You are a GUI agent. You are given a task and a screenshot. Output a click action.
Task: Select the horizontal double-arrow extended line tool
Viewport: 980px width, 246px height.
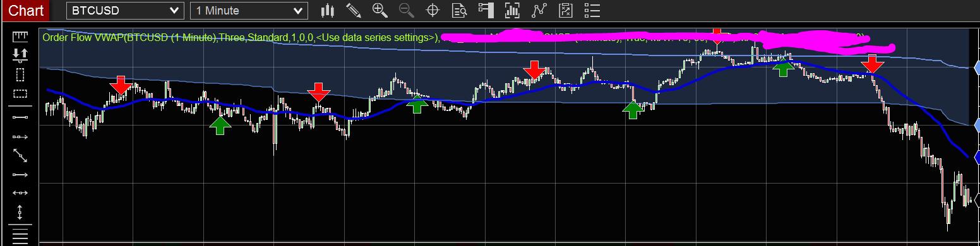point(20,192)
